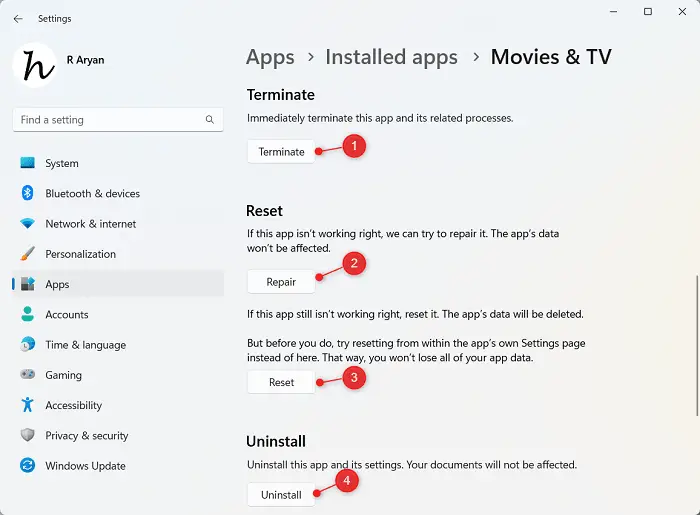
Task: Open Accounts using the person icon
Action: 27,314
